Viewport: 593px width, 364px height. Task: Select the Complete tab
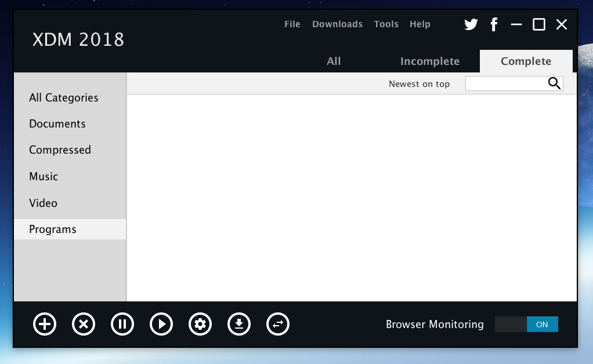point(526,61)
